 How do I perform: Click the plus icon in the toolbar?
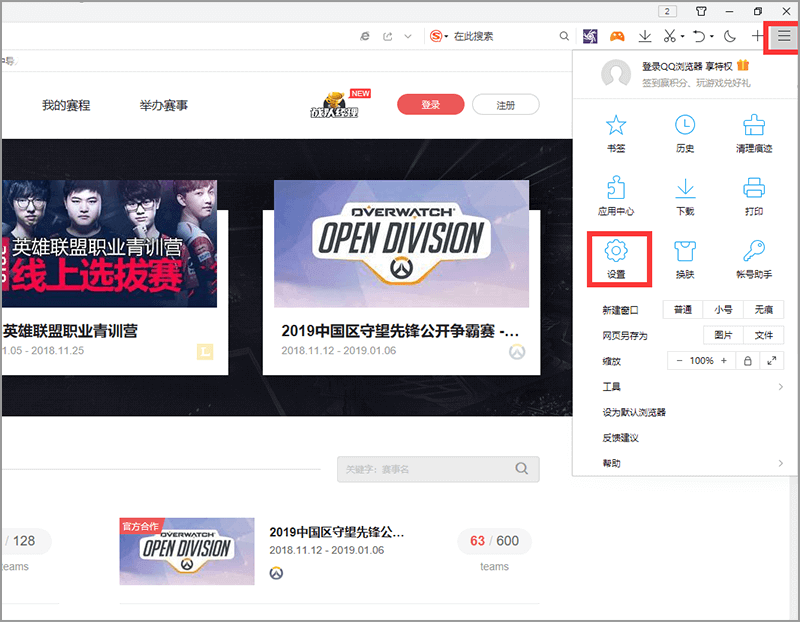pos(758,36)
